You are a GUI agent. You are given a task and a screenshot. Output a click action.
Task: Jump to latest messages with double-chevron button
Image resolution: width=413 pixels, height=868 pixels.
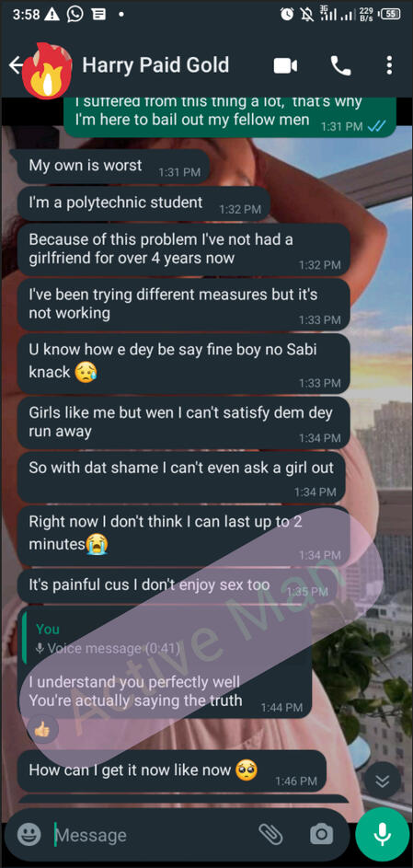[x=383, y=781]
